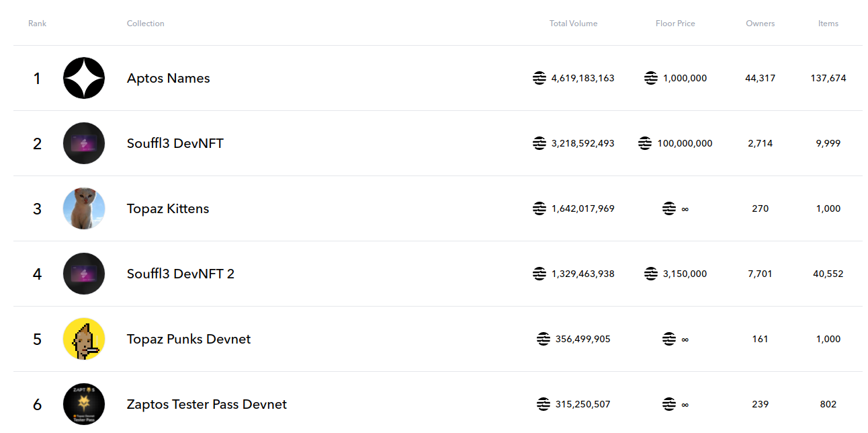Click the coin icon next to 356,499,905

[544, 339]
